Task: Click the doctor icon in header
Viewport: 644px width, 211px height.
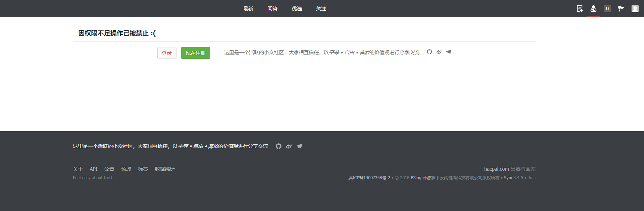Action: [x=593, y=9]
